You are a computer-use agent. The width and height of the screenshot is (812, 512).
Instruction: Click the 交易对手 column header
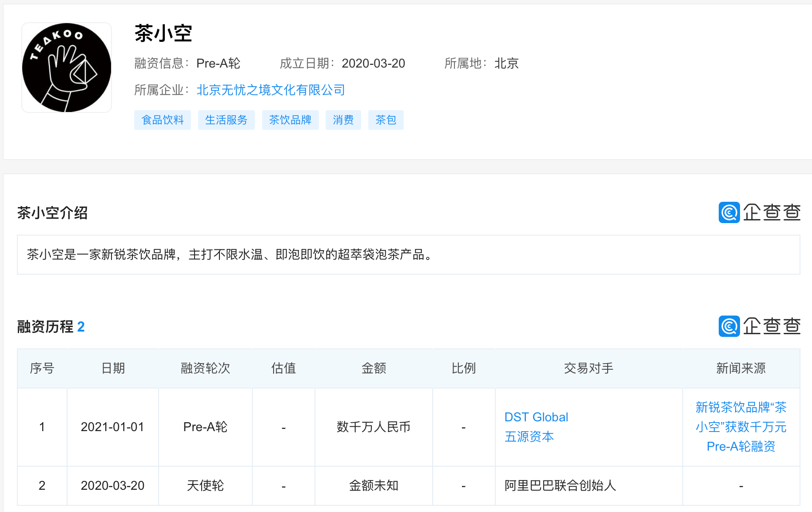(x=589, y=368)
